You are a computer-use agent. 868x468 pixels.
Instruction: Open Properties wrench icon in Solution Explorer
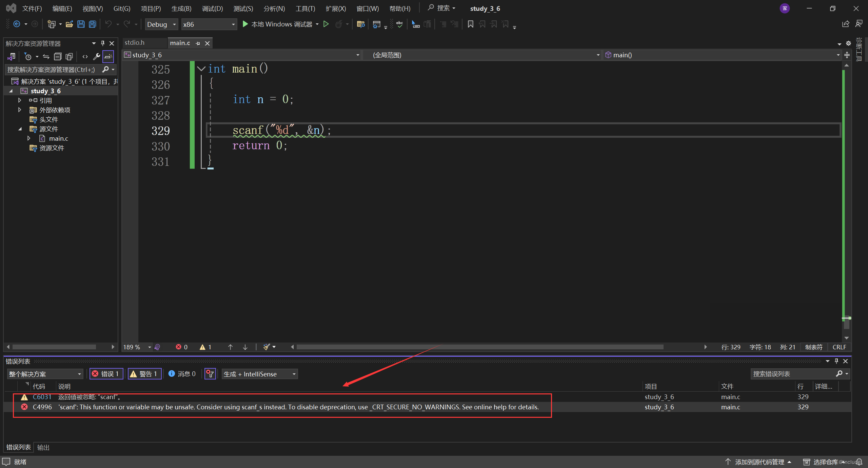[x=97, y=57]
